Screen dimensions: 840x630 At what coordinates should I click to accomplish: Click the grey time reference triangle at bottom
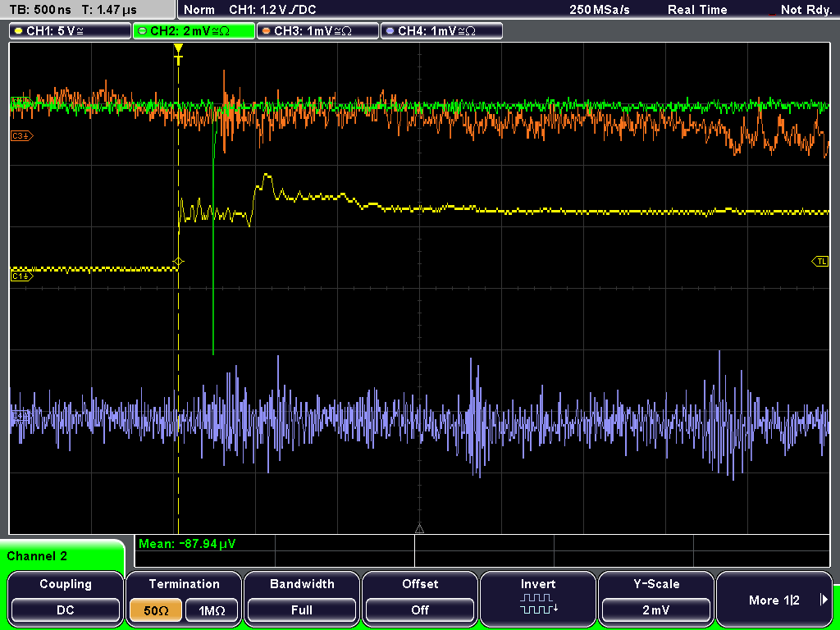419,529
